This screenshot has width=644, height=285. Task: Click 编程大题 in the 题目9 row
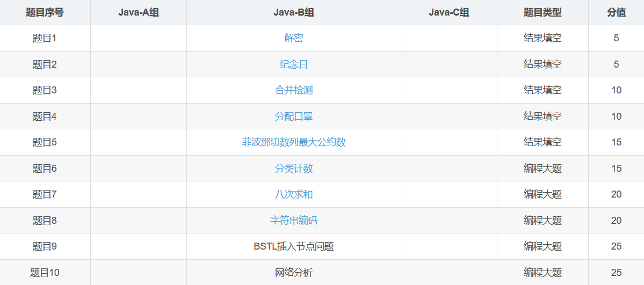542,246
